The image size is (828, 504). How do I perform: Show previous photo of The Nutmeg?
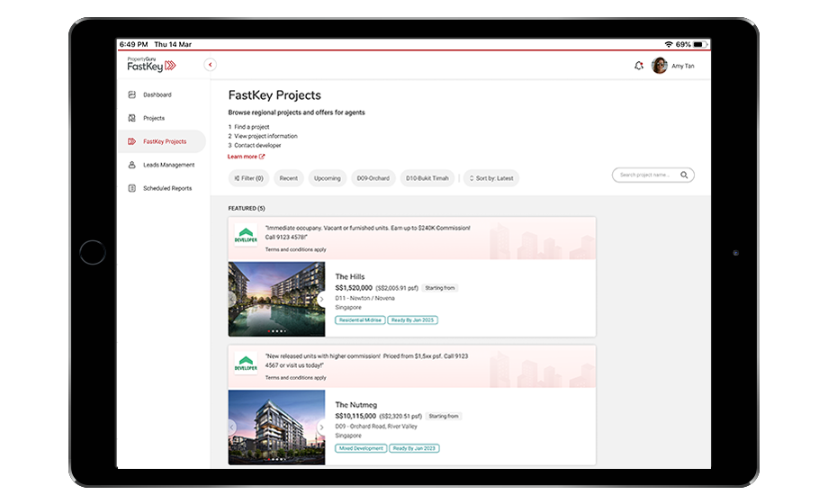point(232,427)
